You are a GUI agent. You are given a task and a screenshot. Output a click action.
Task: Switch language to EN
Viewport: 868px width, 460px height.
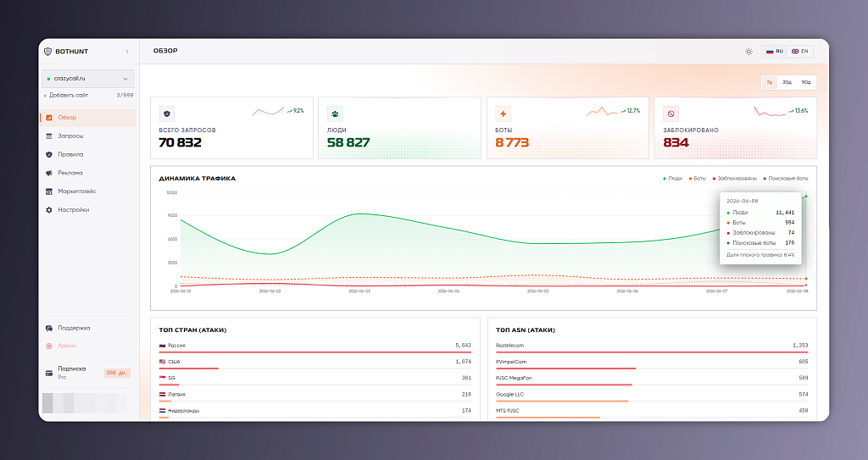coord(800,52)
